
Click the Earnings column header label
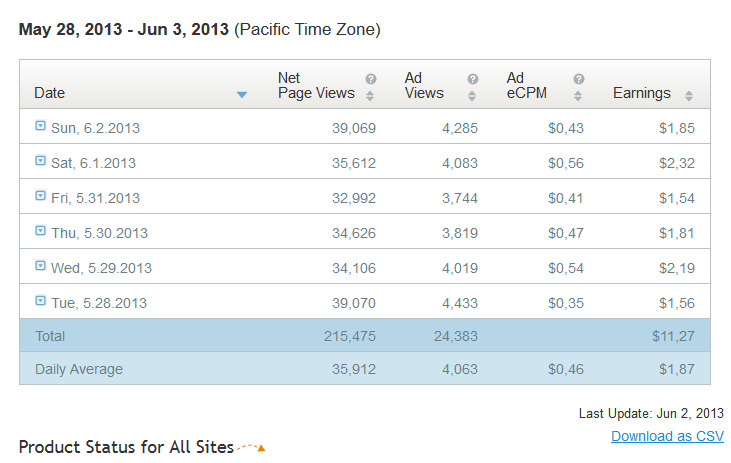click(641, 93)
